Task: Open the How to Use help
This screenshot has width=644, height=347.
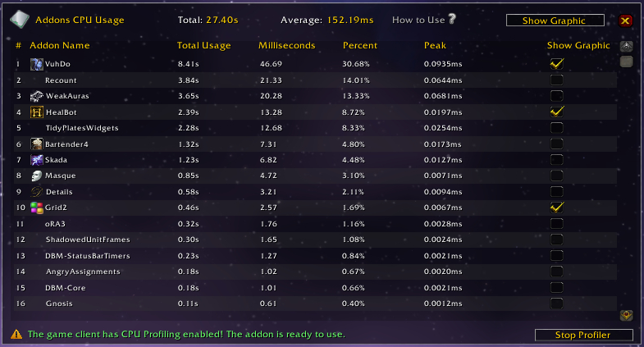Action: click(423, 20)
